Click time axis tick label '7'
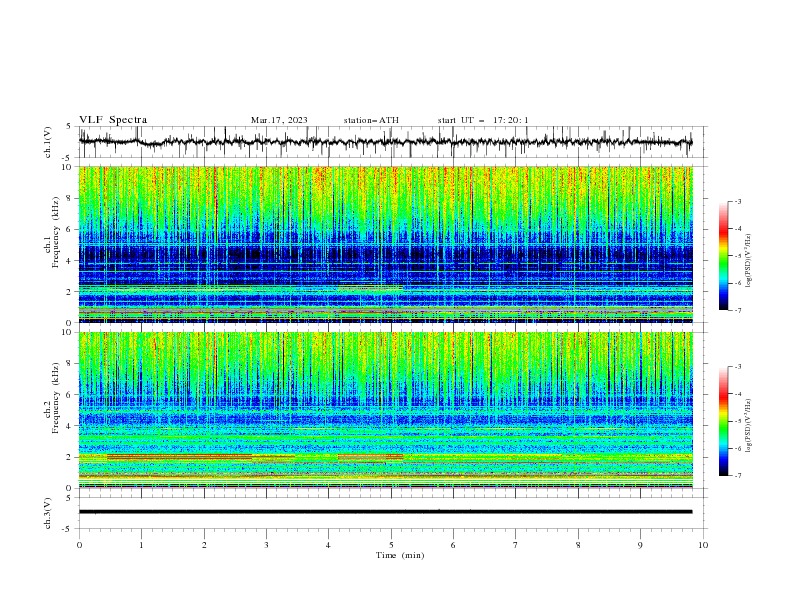792x612 pixels. pyautogui.click(x=516, y=545)
